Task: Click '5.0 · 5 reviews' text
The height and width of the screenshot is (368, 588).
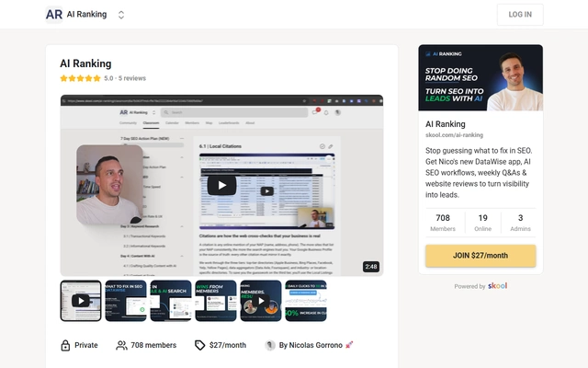Action: 125,78
